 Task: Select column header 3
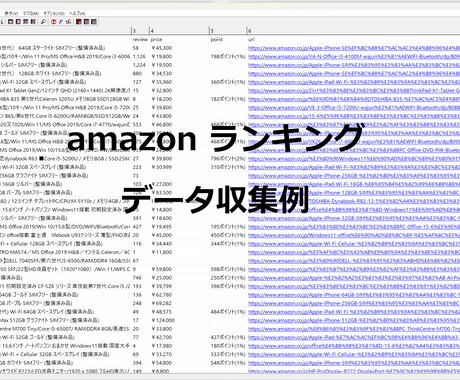pos(140,31)
